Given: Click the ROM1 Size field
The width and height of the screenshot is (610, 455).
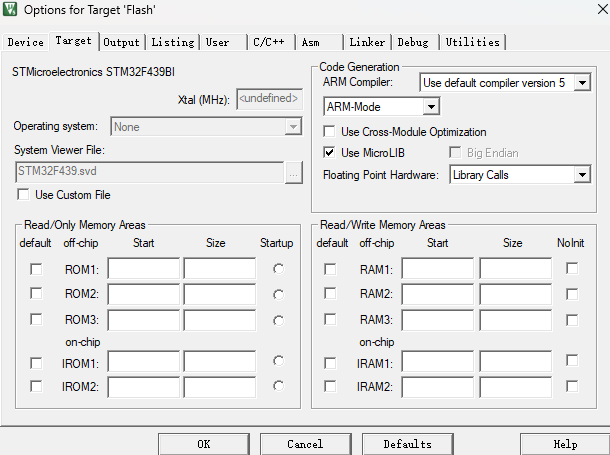Looking at the screenshot, I should (220, 268).
